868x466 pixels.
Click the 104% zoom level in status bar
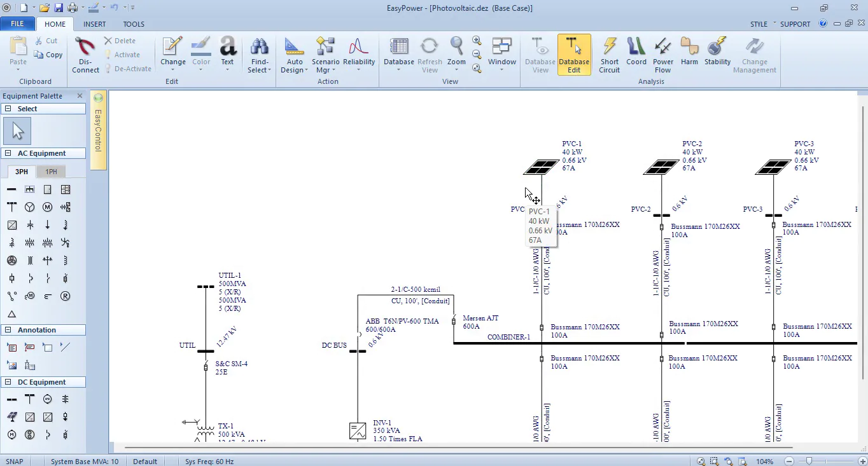(765, 462)
